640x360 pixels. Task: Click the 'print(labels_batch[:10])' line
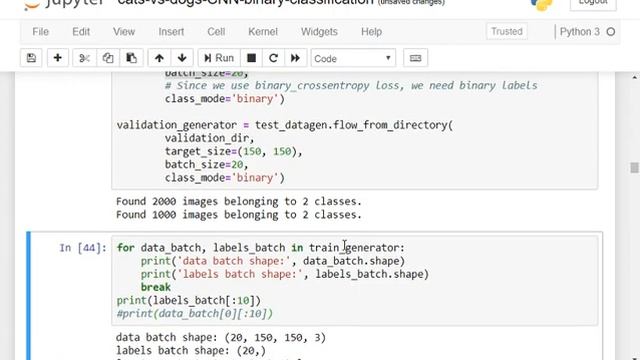189,300
